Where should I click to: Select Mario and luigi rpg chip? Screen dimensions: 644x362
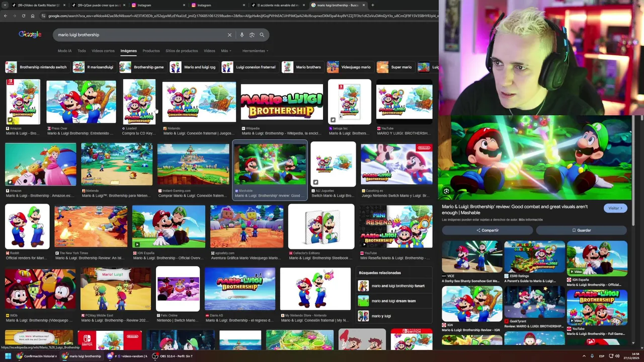(194, 67)
